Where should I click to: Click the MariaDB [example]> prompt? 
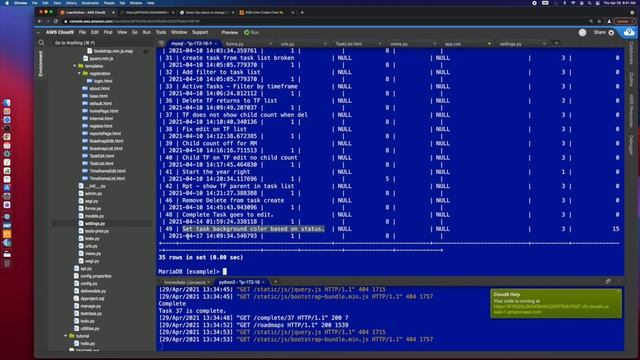(189, 271)
